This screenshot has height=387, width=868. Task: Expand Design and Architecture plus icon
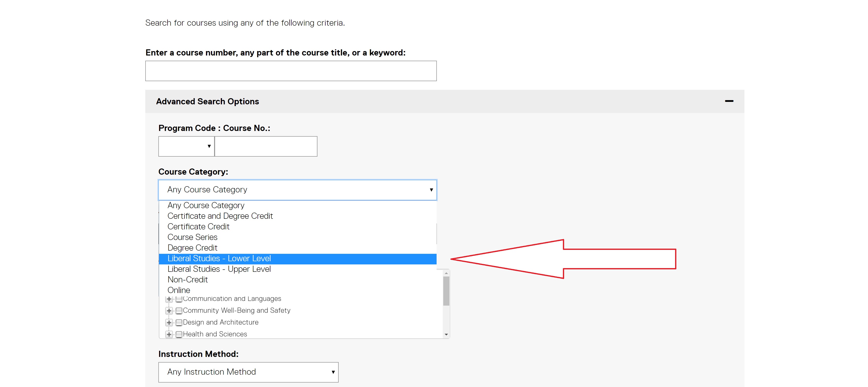point(169,322)
